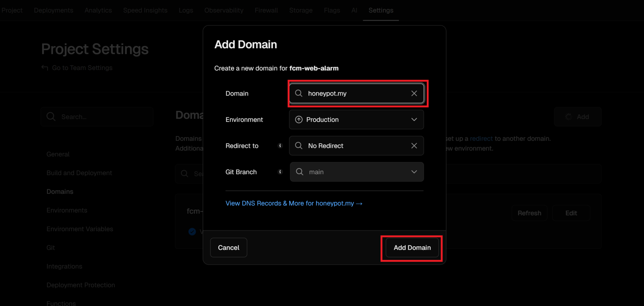Open the Observability tab
Screen dimensions: 644x306
click(x=224, y=10)
